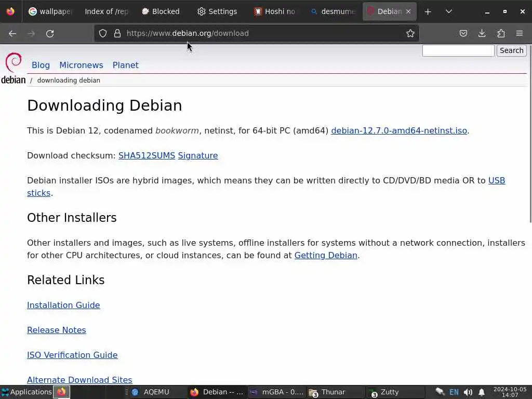This screenshot has width=532, height=399.
Task: Expand the list all tabs chevron
Action: coord(448,11)
